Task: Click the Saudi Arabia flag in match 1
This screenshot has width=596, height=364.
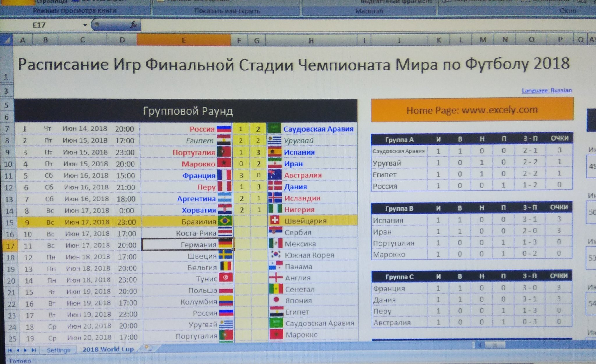Action: [x=274, y=128]
